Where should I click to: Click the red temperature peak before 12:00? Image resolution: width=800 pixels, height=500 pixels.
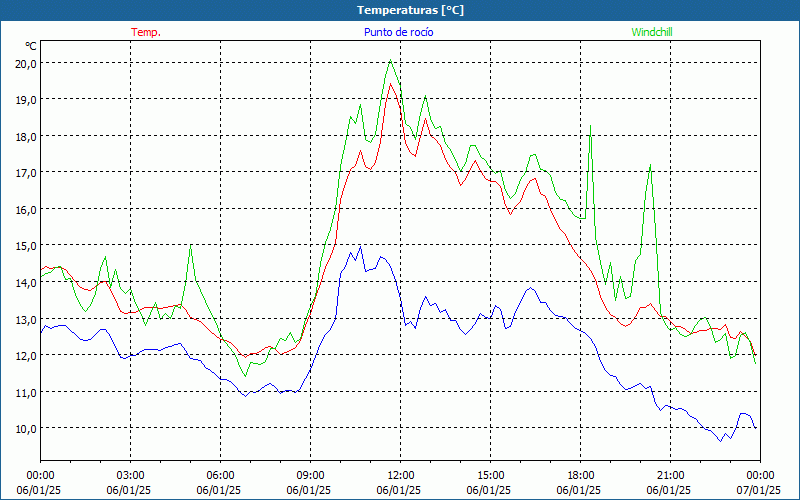click(x=391, y=84)
